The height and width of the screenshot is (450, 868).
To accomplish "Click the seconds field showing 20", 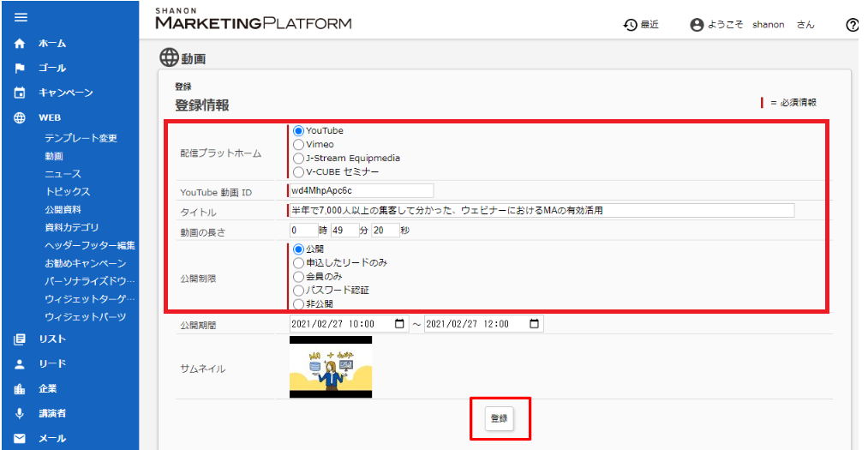I will 386,231.
